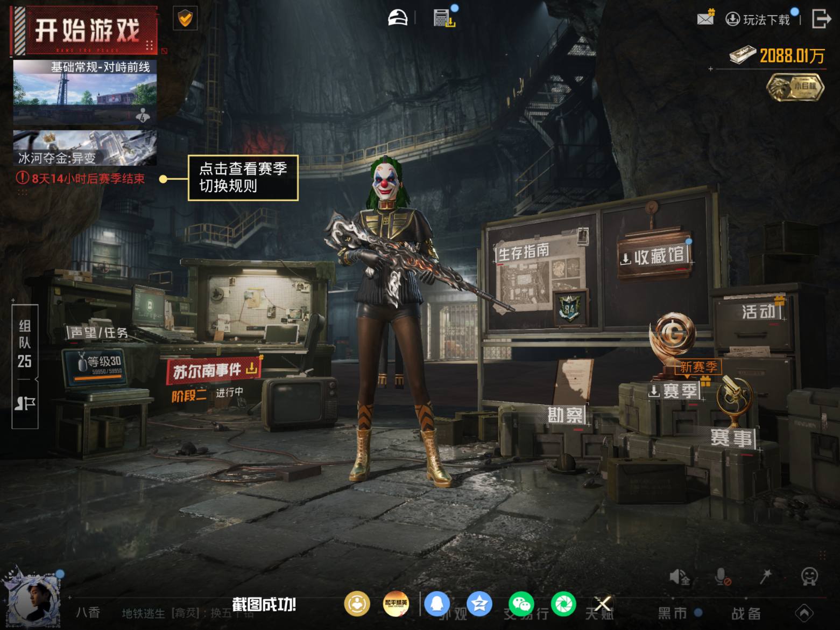The image size is (840, 630).
Task: Close the screenshot share bar
Action: pos(603,604)
